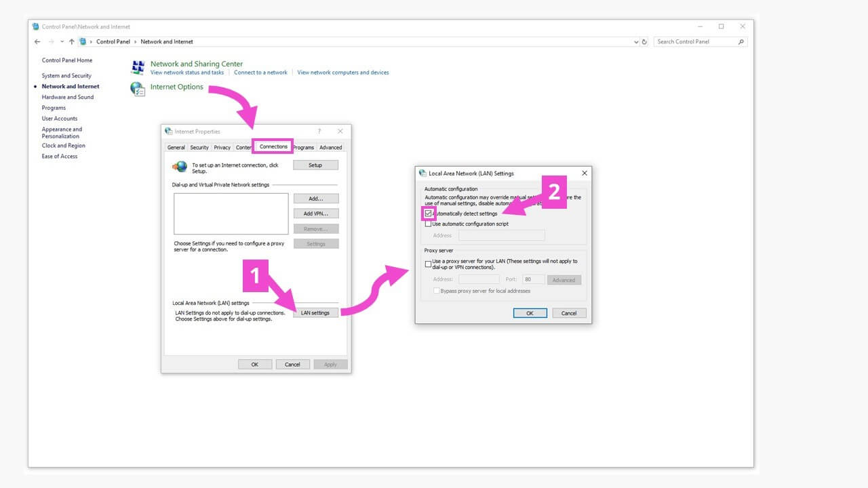Screen dimensions: 868x488
Task: Click the proxy Settings button
Action: pos(315,244)
